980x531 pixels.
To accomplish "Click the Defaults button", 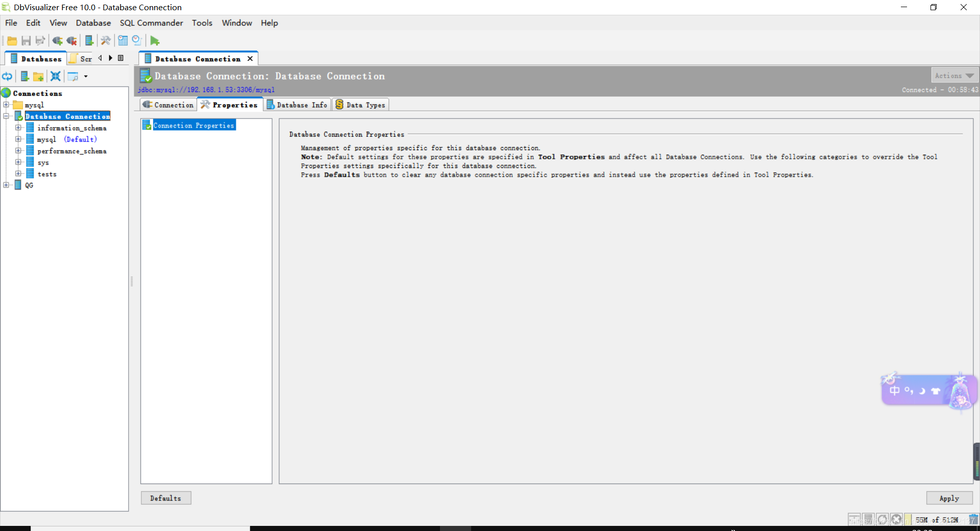I will click(x=166, y=498).
